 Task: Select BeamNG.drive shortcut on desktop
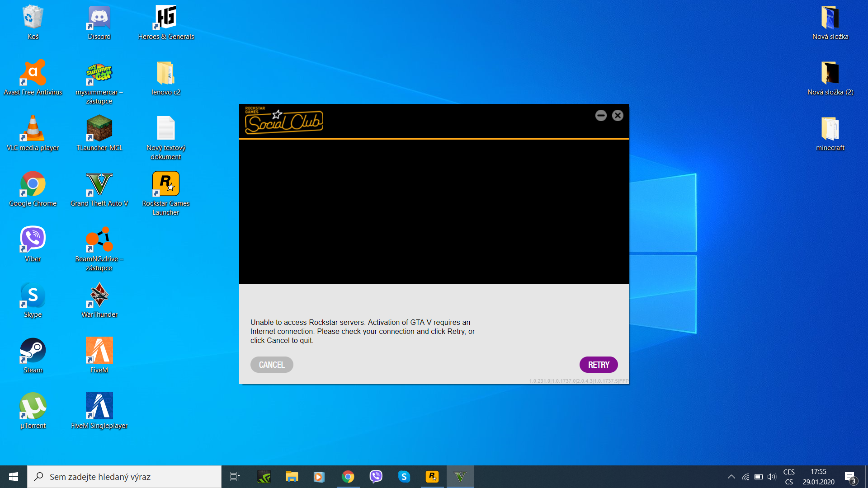[99, 239]
